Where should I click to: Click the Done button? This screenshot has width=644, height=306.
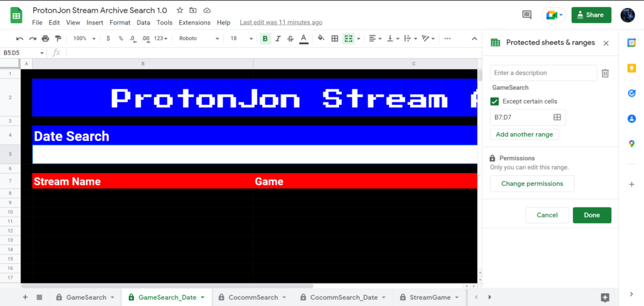[592, 216]
